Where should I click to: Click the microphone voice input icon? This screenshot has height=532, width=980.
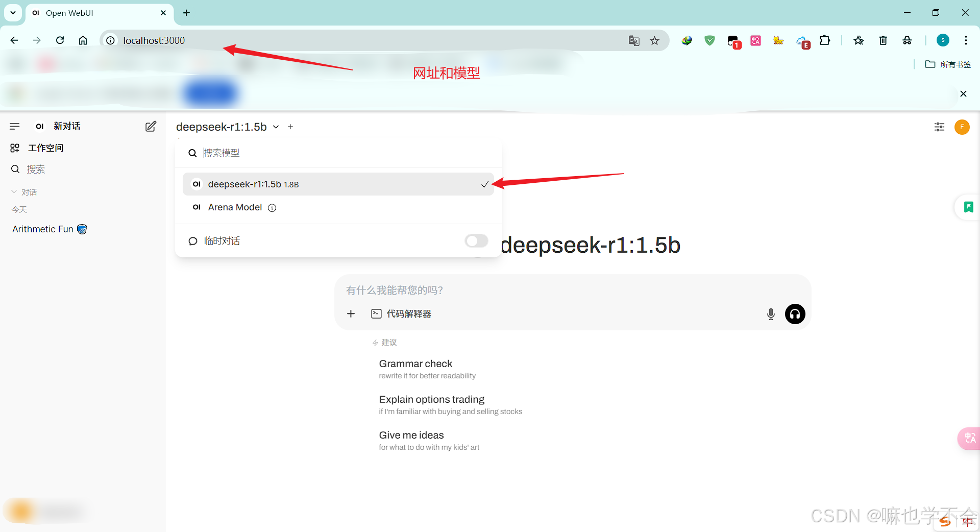click(771, 314)
